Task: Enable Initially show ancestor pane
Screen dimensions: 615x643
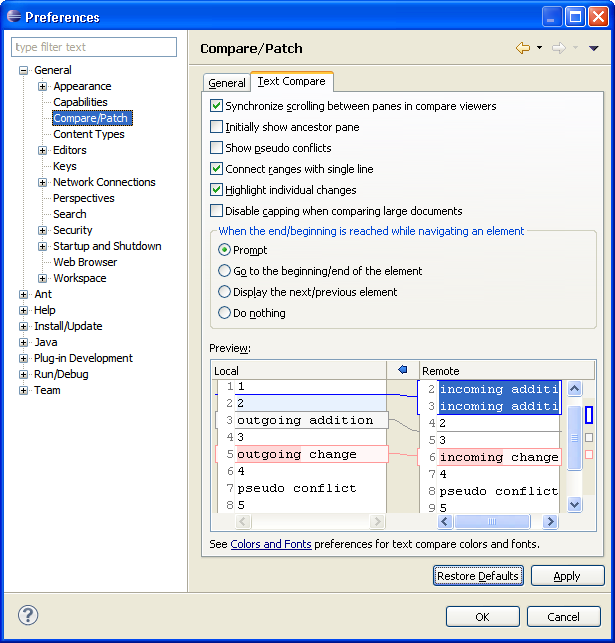Action: click(x=216, y=126)
